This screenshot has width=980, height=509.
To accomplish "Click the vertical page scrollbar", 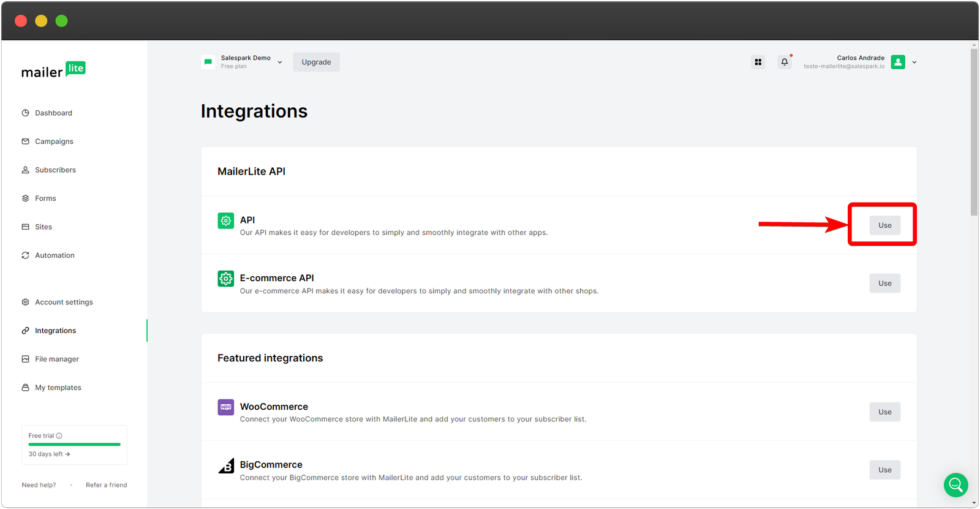I will pos(974,132).
